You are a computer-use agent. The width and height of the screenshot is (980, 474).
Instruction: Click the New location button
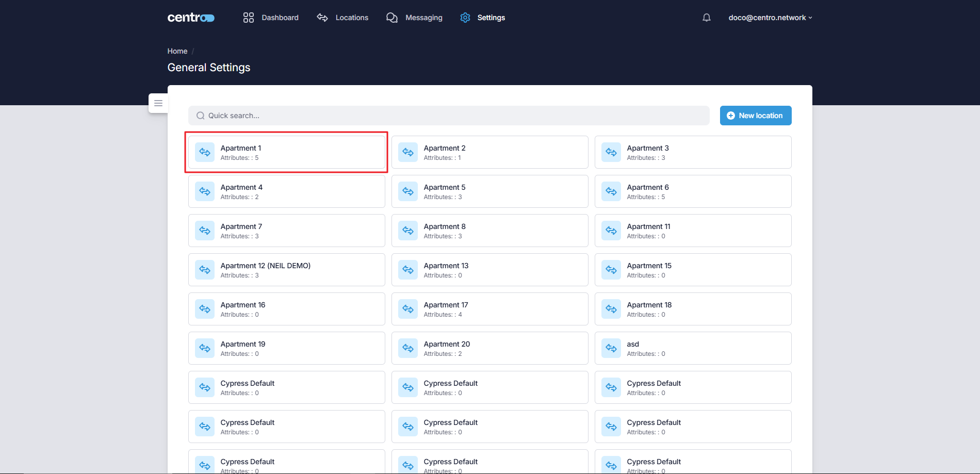(756, 116)
